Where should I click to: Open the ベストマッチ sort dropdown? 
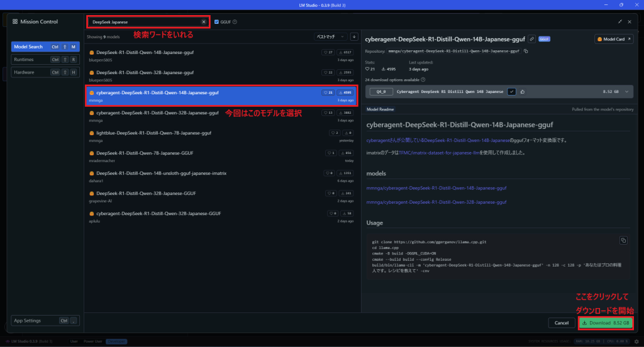tap(331, 37)
